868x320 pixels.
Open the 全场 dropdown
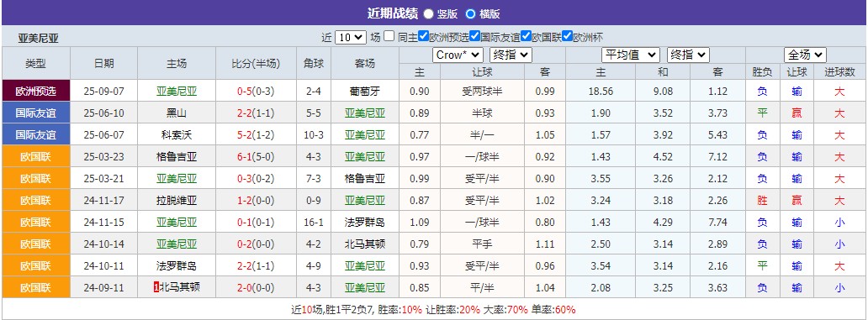point(805,55)
